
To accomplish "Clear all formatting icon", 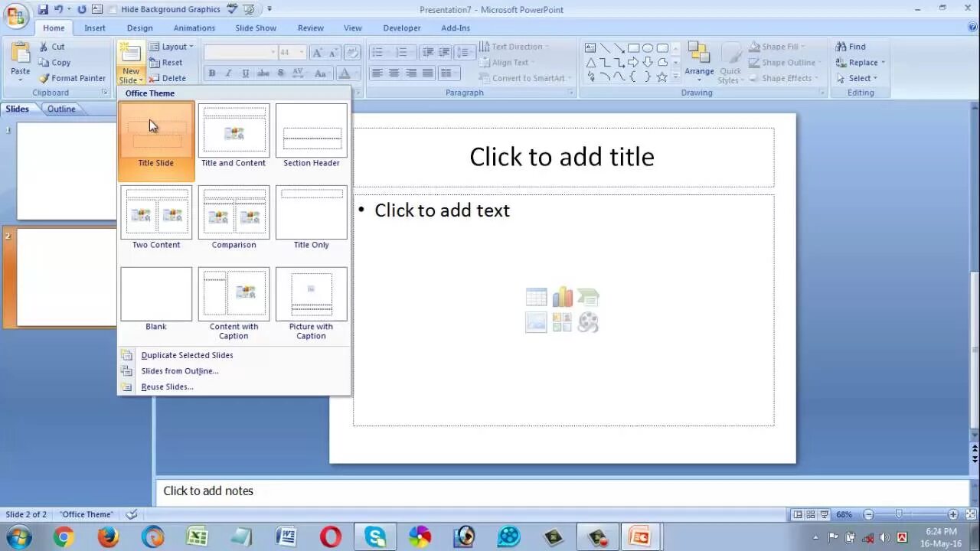I will [x=352, y=53].
